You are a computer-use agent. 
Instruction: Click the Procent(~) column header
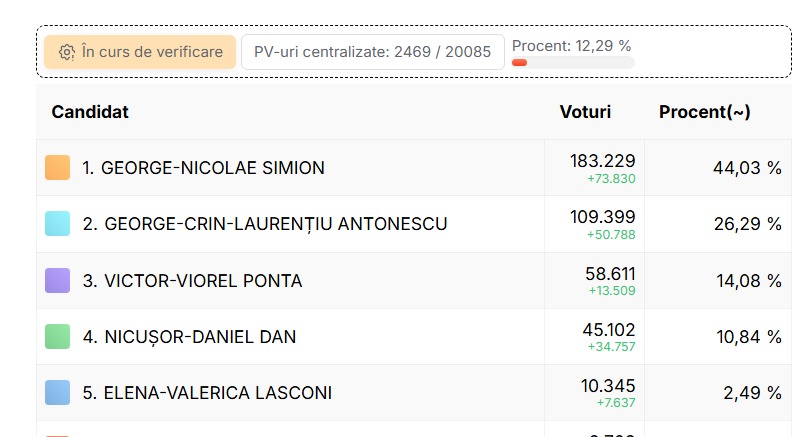(x=705, y=112)
